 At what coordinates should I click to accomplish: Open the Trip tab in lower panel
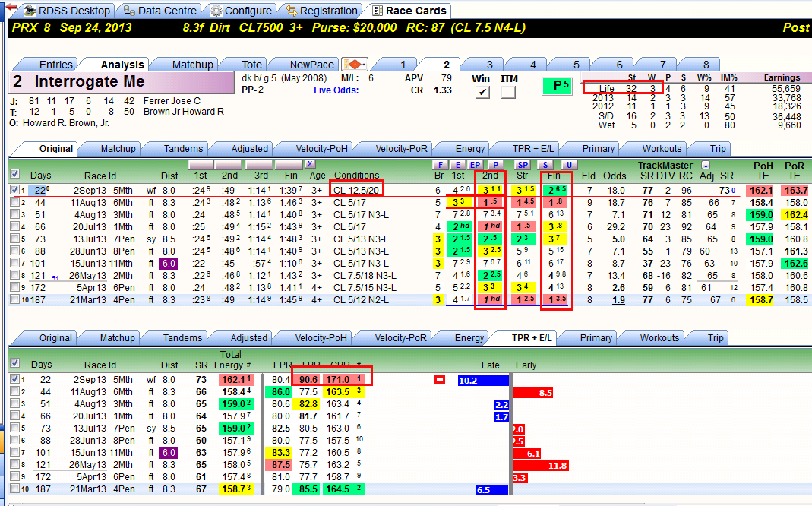[x=716, y=337]
